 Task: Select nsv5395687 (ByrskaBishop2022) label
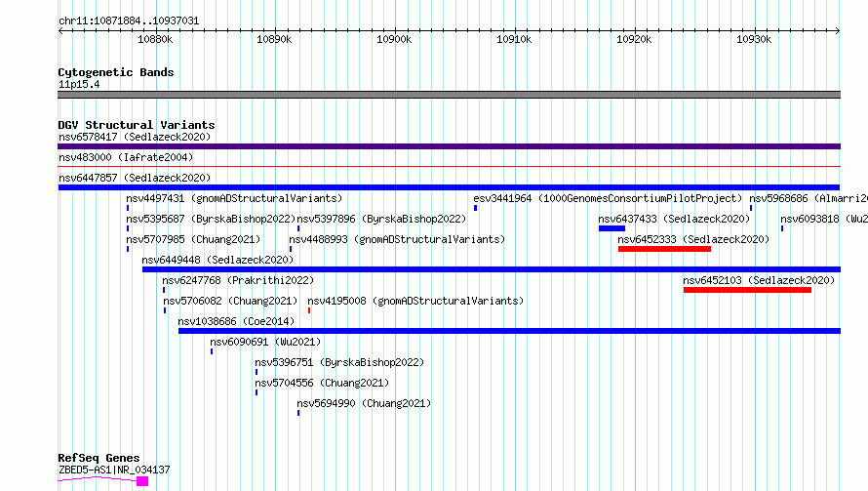click(211, 219)
